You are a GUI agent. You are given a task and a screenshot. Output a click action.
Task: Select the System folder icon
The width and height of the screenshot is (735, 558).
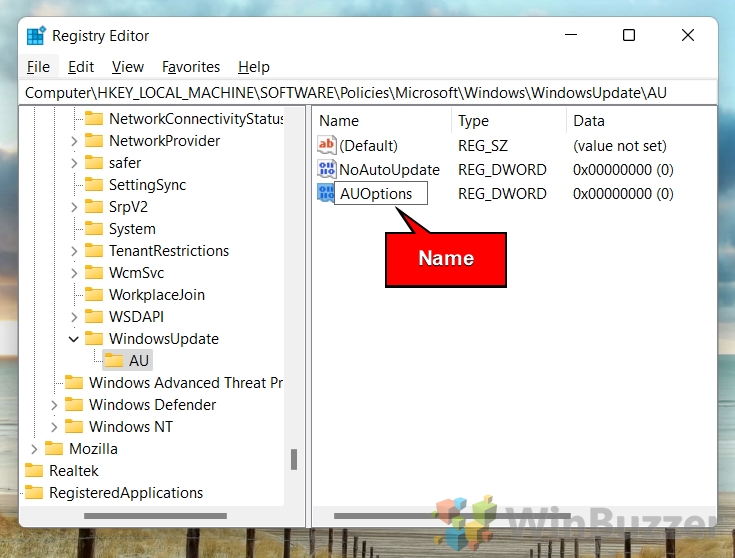(x=94, y=229)
